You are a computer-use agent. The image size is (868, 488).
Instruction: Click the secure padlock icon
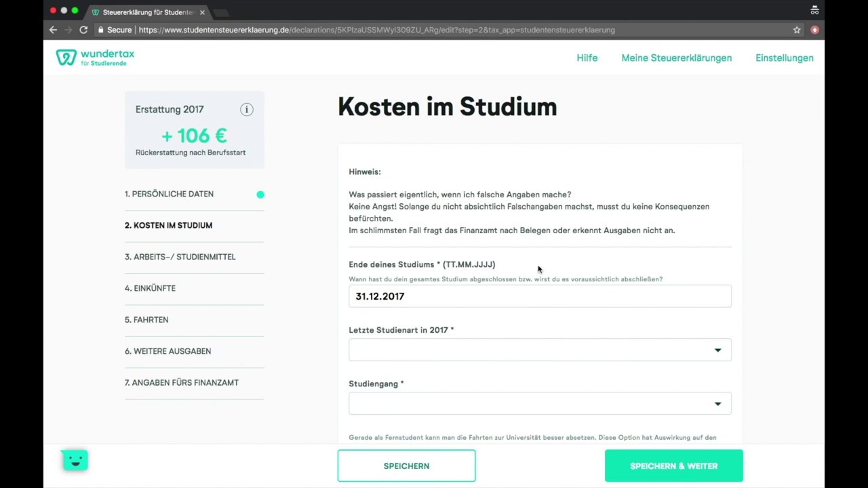(x=100, y=30)
